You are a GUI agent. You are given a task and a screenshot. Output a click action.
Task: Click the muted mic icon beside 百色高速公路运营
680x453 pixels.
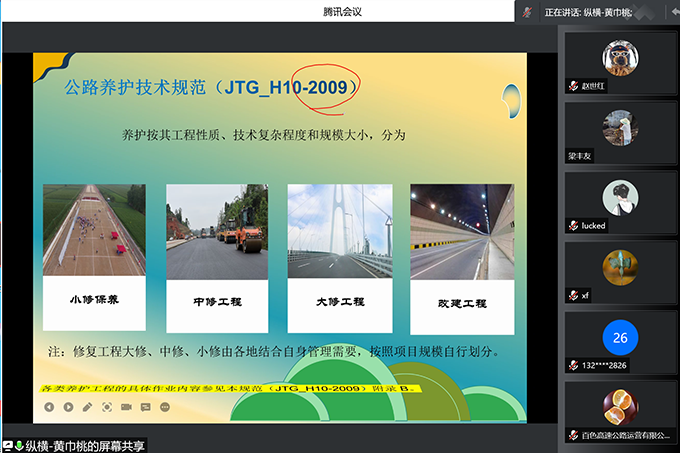[x=573, y=435]
